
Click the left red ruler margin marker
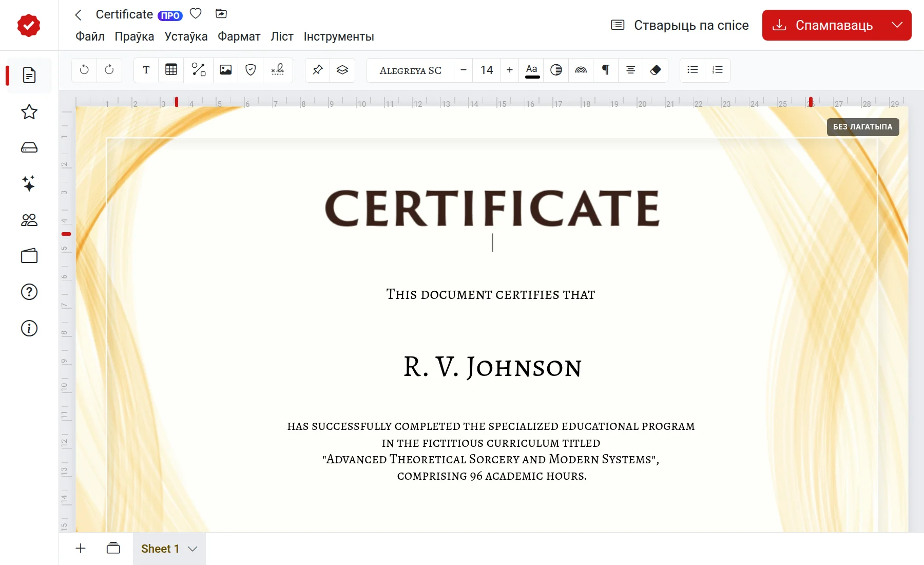pyautogui.click(x=177, y=102)
